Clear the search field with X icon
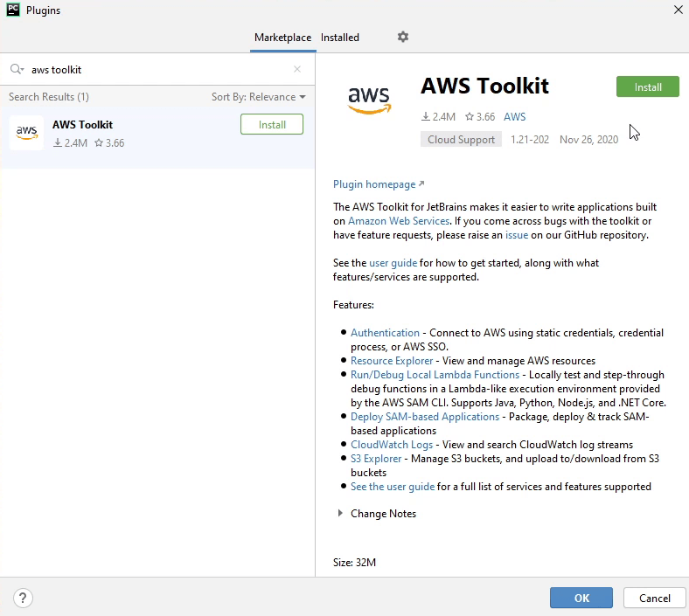 click(x=297, y=69)
